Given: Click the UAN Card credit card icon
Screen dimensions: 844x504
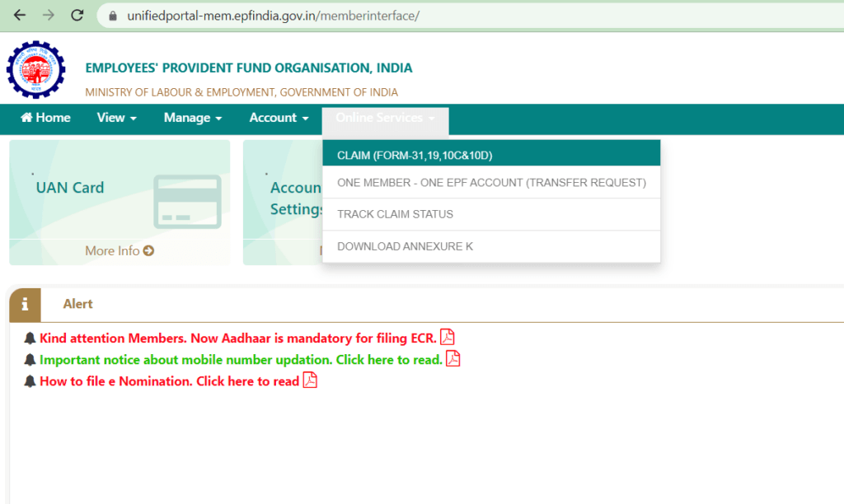Looking at the screenshot, I should click(187, 201).
